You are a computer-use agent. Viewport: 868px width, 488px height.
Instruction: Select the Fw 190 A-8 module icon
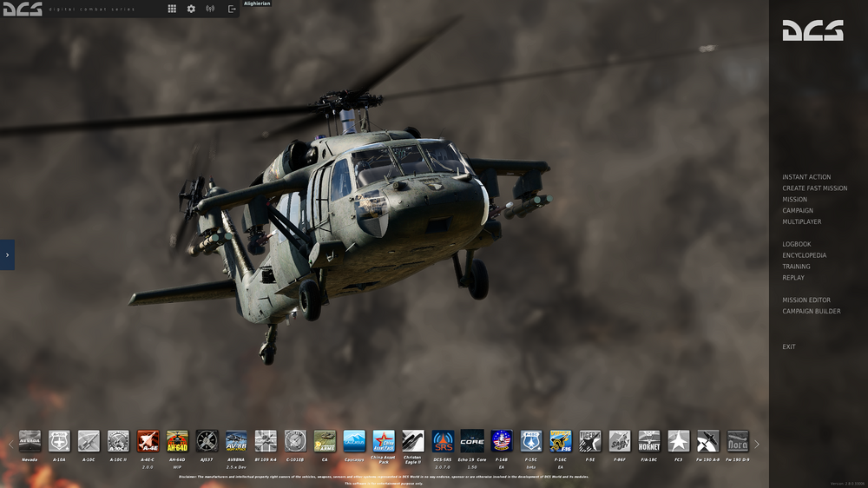708,441
